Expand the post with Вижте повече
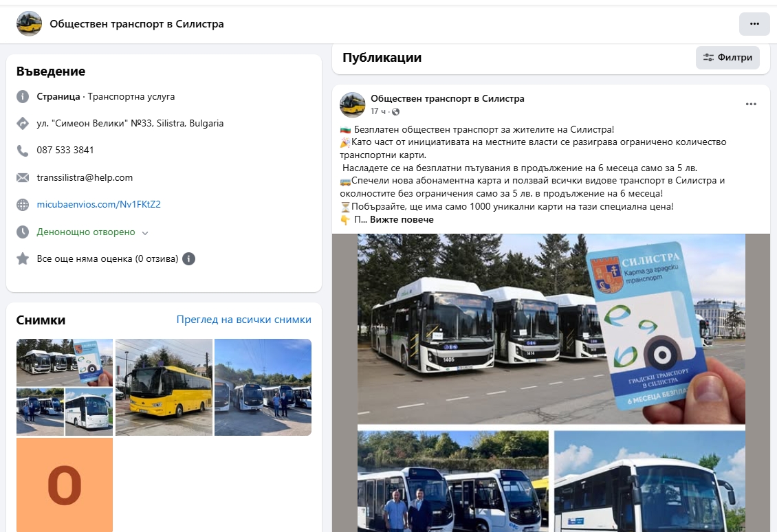 402,219
